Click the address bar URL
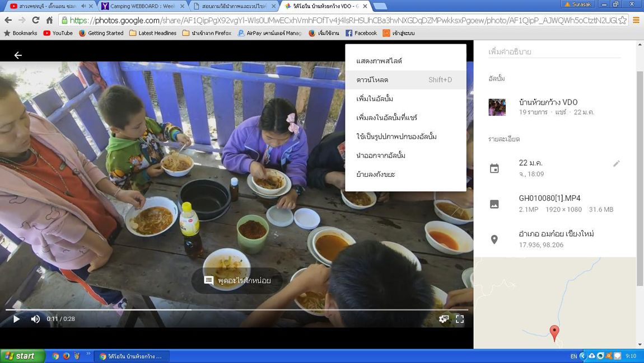 coord(343,20)
